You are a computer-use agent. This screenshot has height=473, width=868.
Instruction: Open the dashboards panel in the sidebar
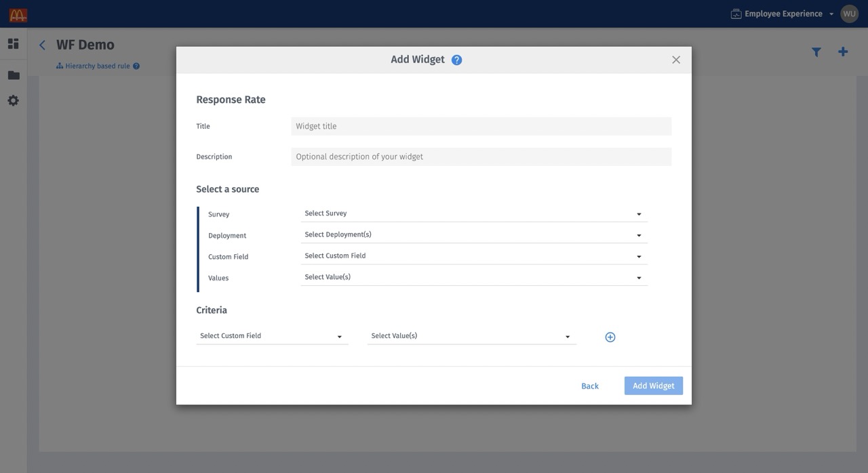(x=13, y=43)
